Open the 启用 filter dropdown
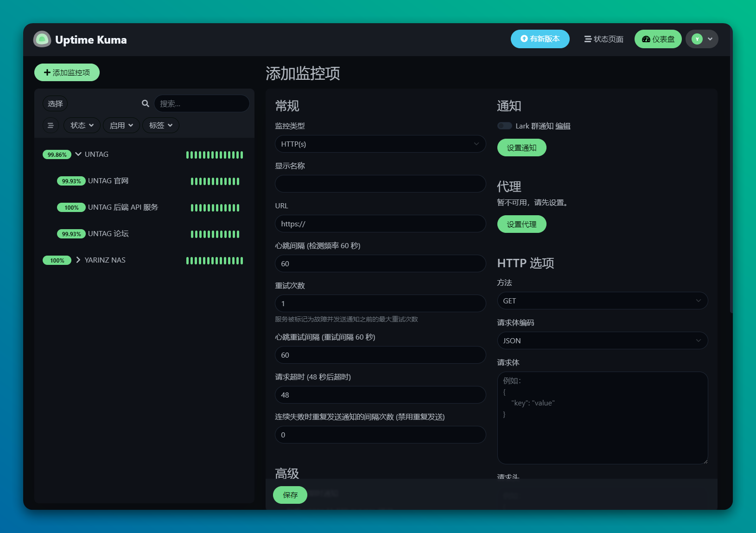 coord(121,125)
